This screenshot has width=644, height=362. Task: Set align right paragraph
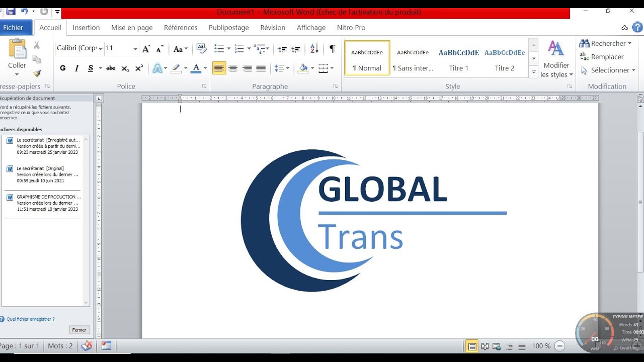tap(247, 68)
